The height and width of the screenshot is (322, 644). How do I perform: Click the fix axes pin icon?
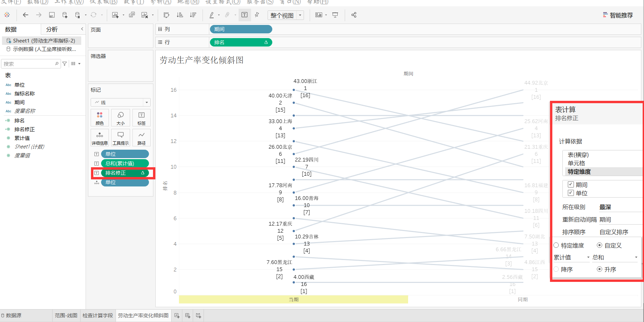[x=257, y=15]
